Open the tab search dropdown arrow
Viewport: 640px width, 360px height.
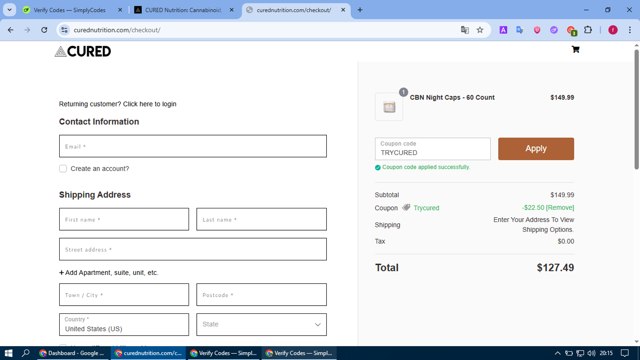[x=9, y=10]
